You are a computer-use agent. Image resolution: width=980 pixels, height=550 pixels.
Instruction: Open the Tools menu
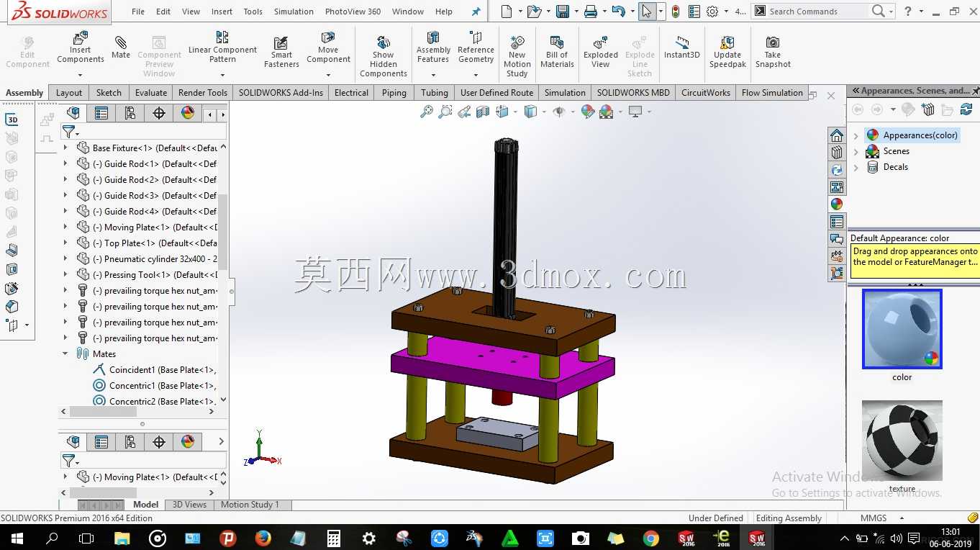tap(253, 12)
